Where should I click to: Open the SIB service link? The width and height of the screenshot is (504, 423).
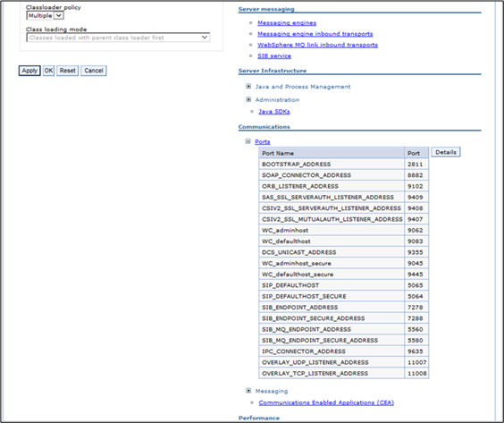point(274,55)
